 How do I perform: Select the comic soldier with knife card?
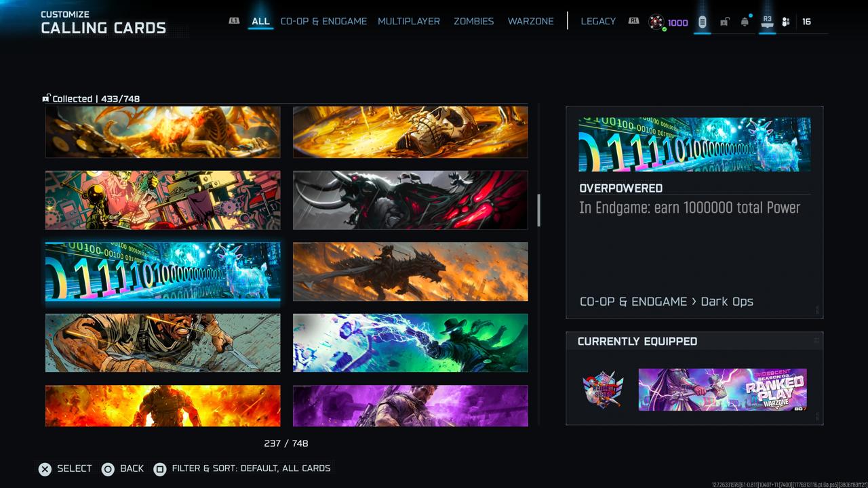(x=163, y=343)
